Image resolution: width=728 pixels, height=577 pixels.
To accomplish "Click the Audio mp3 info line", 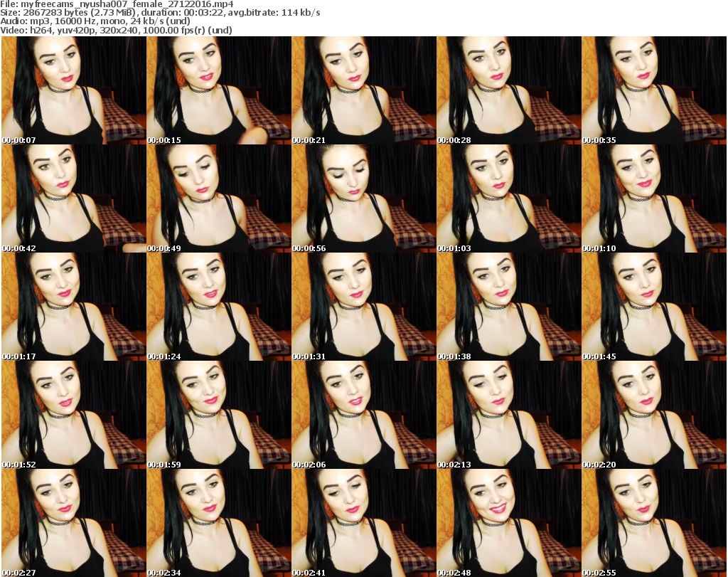I will coord(95,21).
